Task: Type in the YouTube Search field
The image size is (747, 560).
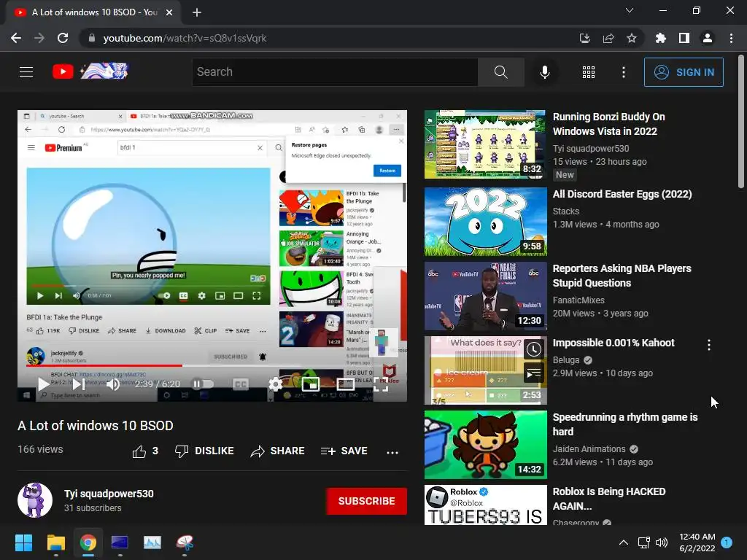Action: [335, 72]
